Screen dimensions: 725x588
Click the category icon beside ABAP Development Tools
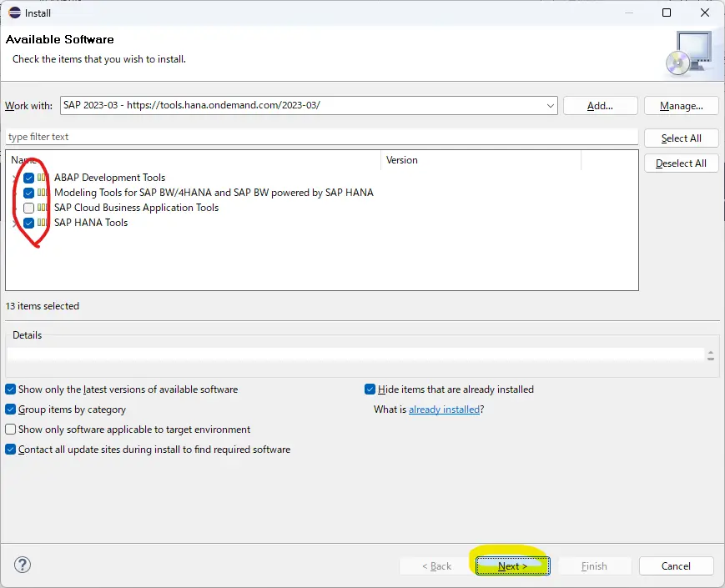pyautogui.click(x=43, y=178)
